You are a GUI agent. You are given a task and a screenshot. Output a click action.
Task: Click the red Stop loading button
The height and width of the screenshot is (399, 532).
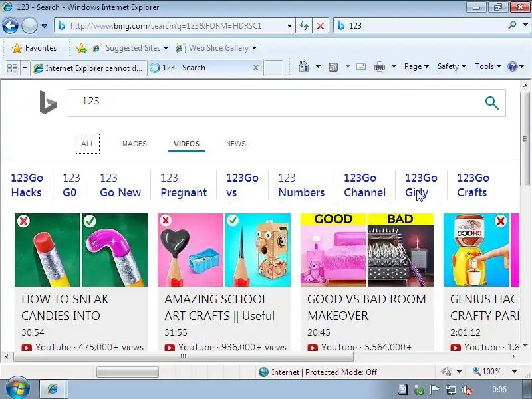click(x=320, y=26)
